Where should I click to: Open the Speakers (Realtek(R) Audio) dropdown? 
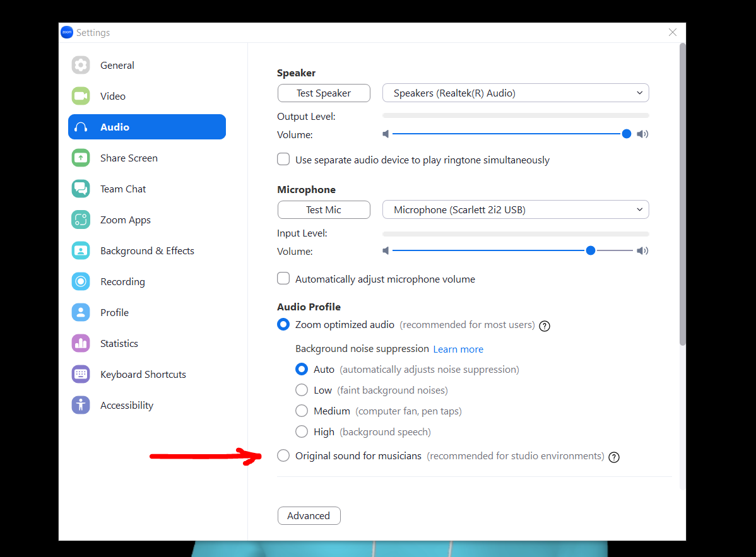click(516, 93)
